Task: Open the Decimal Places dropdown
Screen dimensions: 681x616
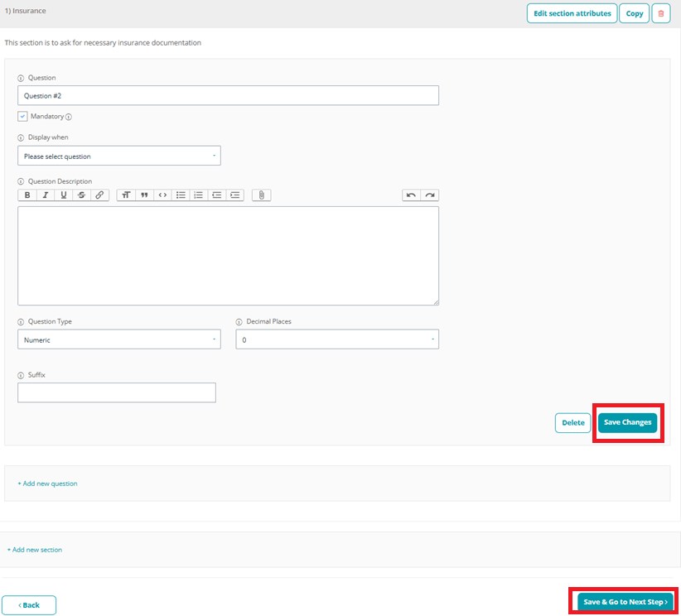Action: coord(337,339)
